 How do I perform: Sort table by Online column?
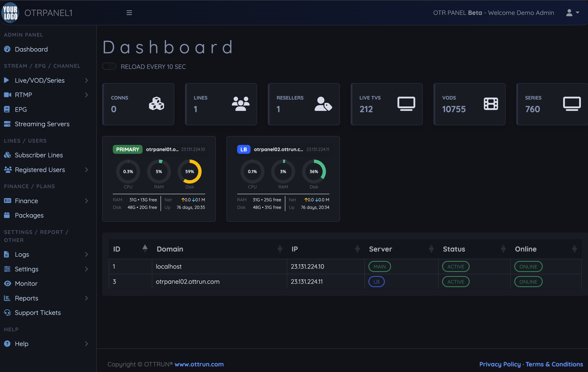(546, 249)
